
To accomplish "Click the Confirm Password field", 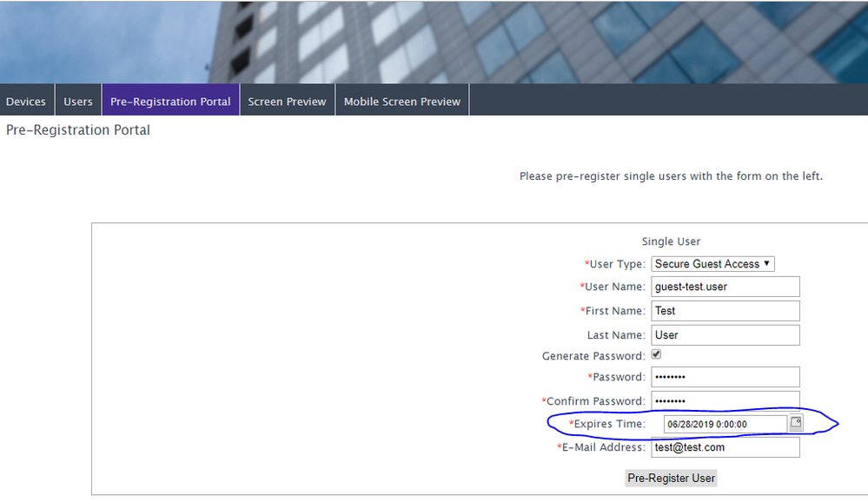I will [725, 401].
